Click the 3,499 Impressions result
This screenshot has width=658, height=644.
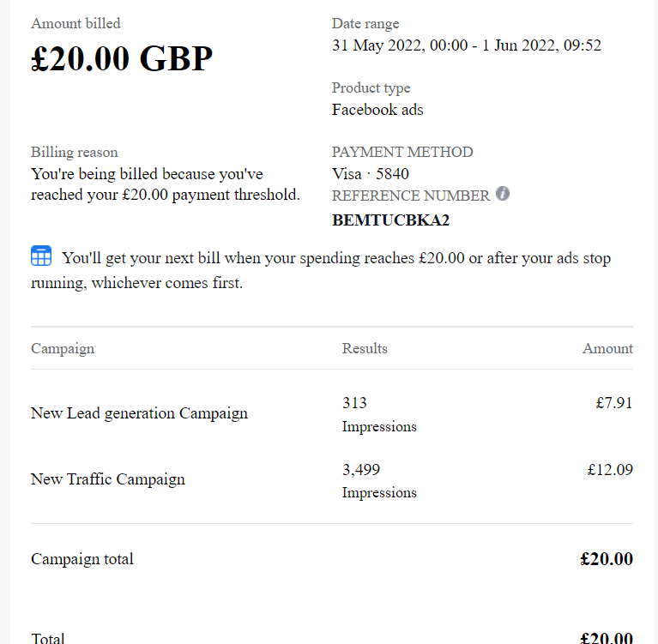point(379,480)
